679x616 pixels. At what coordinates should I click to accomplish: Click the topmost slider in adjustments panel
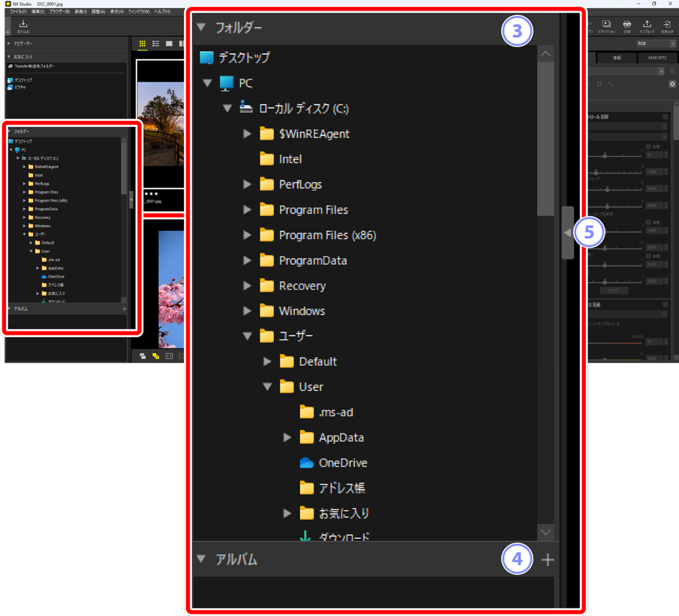tap(605, 155)
